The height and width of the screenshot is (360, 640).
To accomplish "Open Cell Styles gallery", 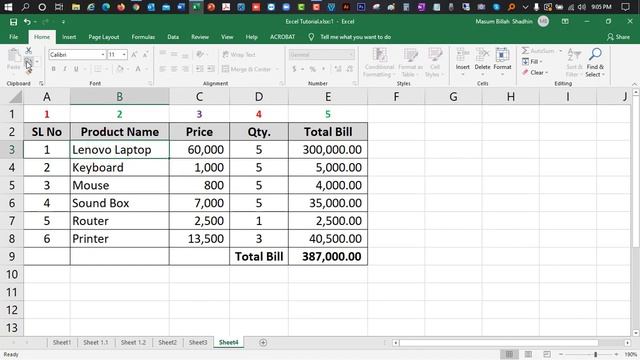I will (434, 62).
